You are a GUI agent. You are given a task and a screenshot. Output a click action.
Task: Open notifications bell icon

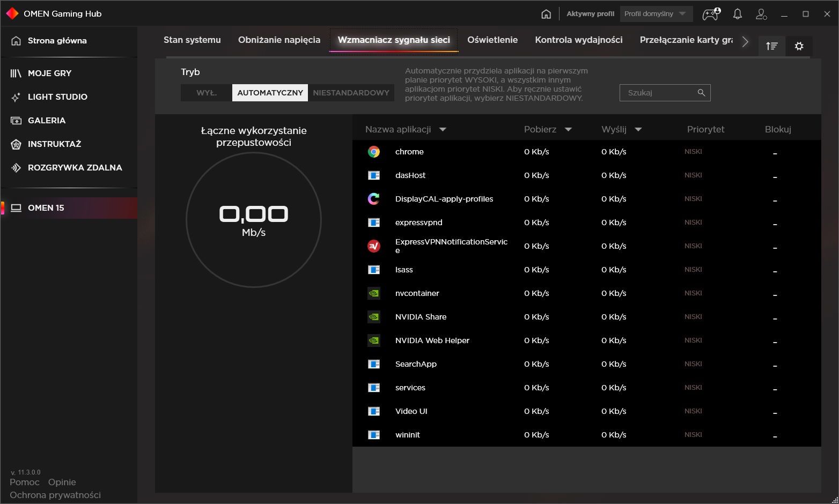click(738, 14)
